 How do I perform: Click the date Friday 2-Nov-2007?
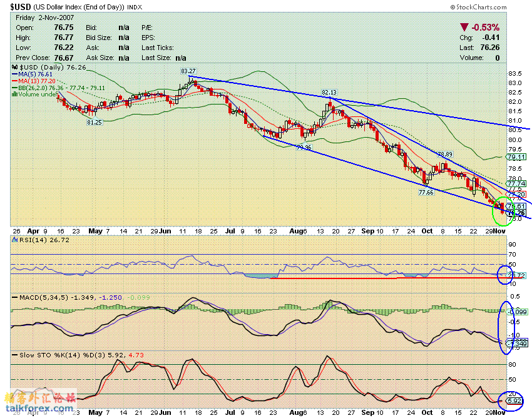pyautogui.click(x=44, y=18)
